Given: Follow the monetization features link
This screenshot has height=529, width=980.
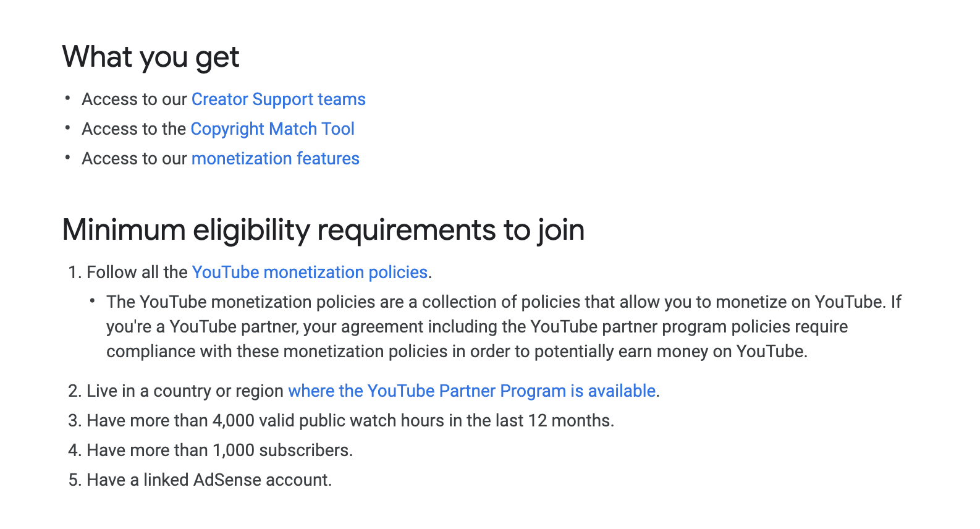Looking at the screenshot, I should [275, 159].
